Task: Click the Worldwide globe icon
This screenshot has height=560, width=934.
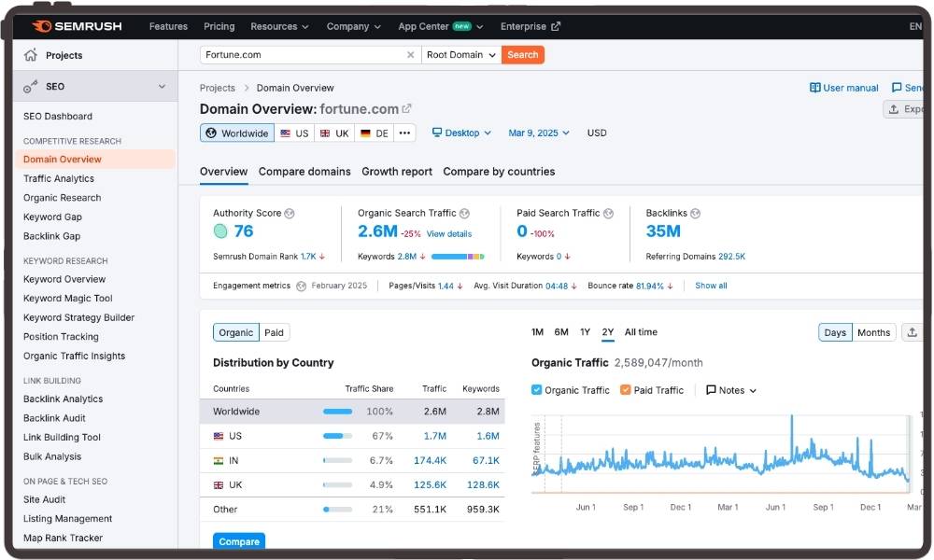Action: pos(211,133)
